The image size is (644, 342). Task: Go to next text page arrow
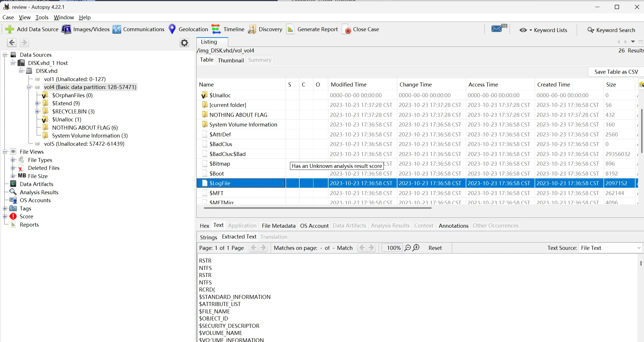coord(263,248)
